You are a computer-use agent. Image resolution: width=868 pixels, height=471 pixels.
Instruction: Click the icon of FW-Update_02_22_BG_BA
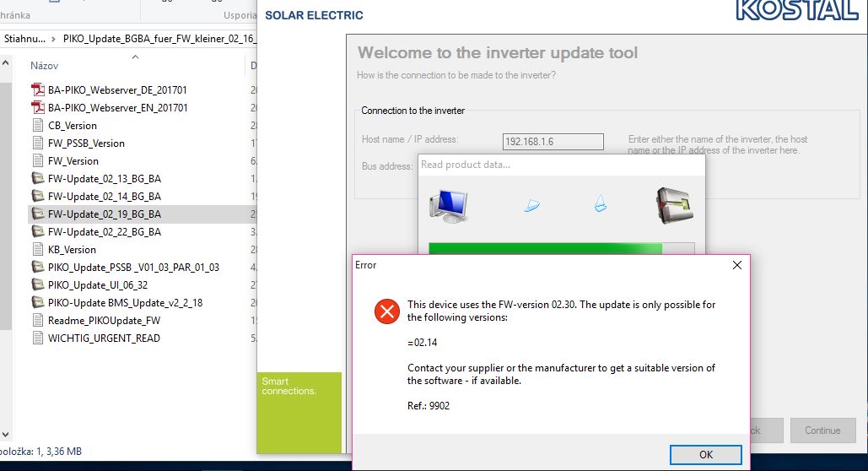coord(38,231)
